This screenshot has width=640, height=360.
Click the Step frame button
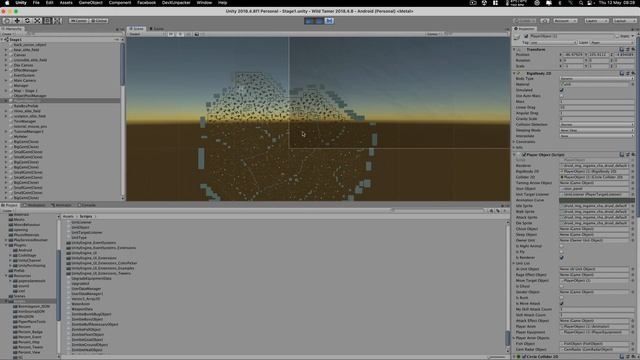[x=329, y=21]
